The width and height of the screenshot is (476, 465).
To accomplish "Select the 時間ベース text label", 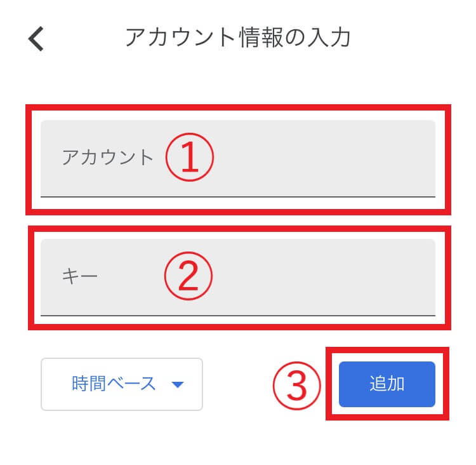I will click(x=114, y=384).
